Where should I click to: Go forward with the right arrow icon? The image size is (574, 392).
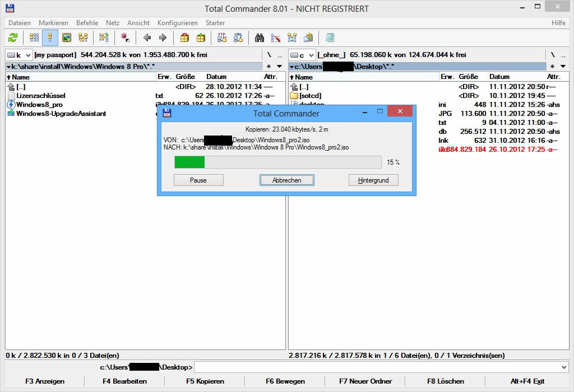[x=163, y=38]
